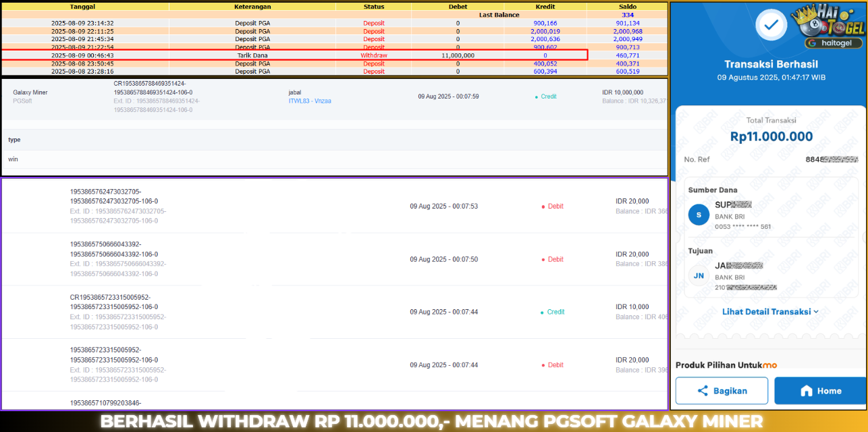Tap the Bagikan share button
This screenshot has width=868, height=432.
[x=722, y=391]
